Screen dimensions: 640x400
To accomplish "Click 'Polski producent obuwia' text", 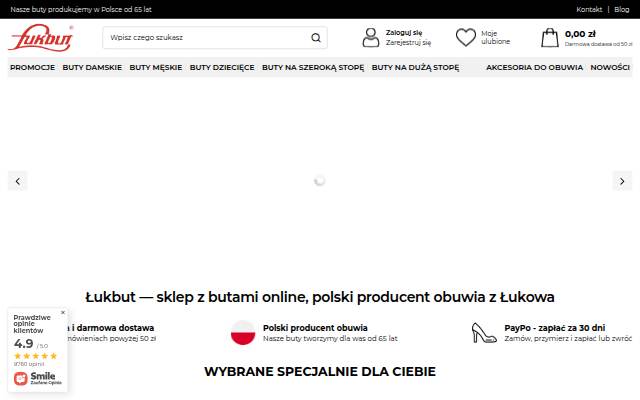I will pyautogui.click(x=315, y=328).
